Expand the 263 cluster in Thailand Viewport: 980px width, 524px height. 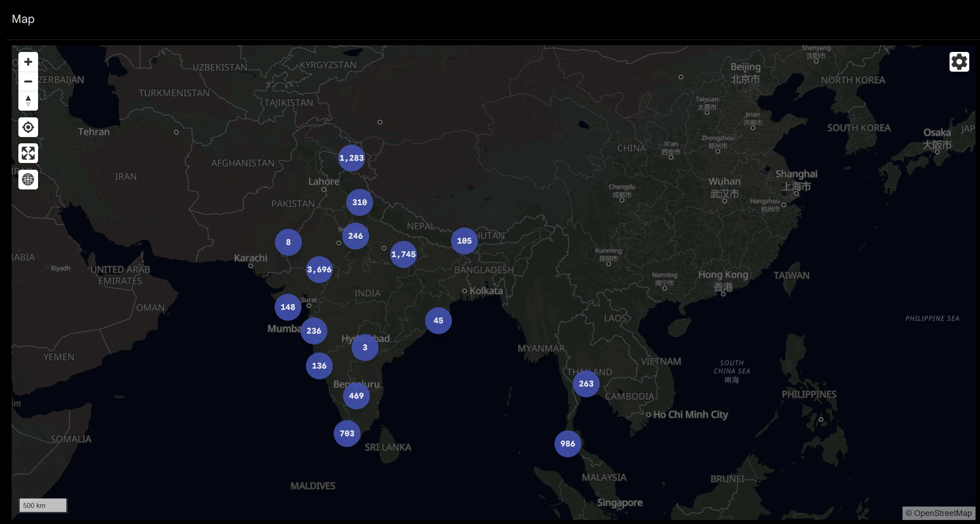tap(586, 384)
